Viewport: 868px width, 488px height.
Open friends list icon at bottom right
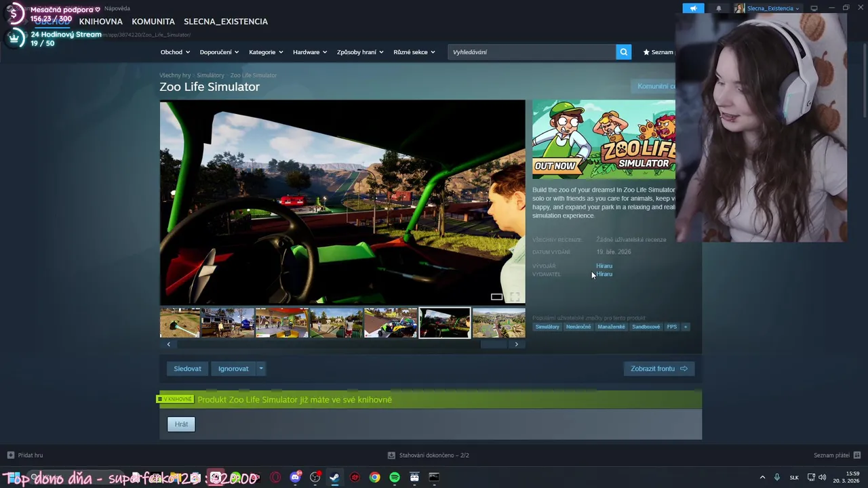[x=857, y=455]
